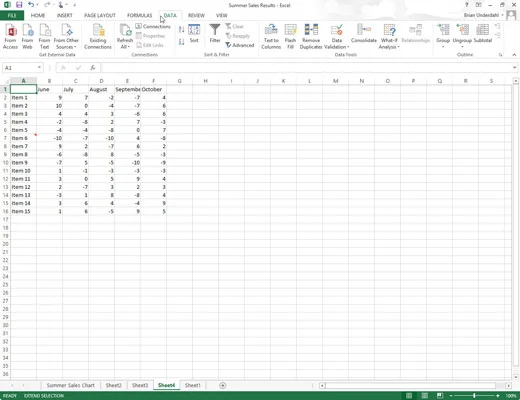
Task: Select the column D header
Action: (x=101, y=81)
